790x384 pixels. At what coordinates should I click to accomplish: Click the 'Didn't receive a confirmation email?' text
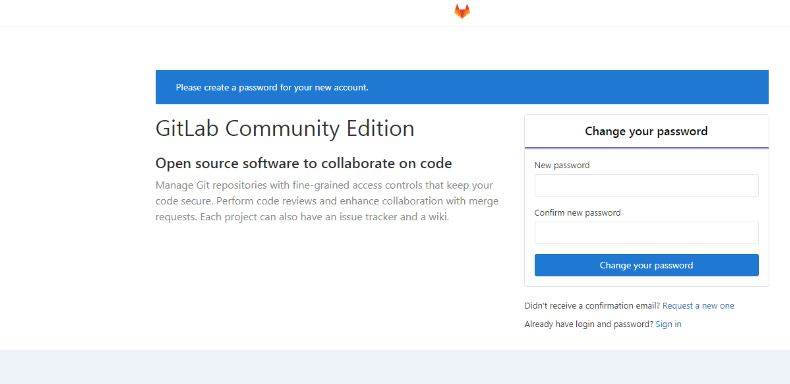pyautogui.click(x=592, y=306)
